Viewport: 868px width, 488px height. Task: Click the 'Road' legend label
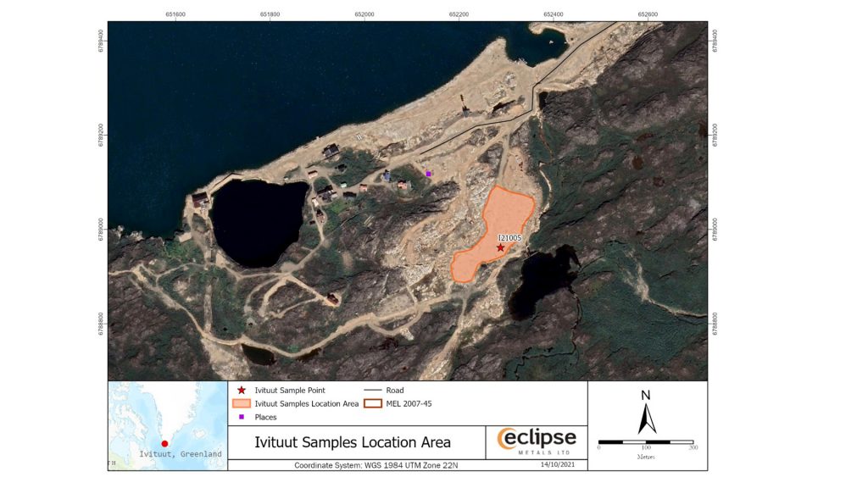pos(395,390)
